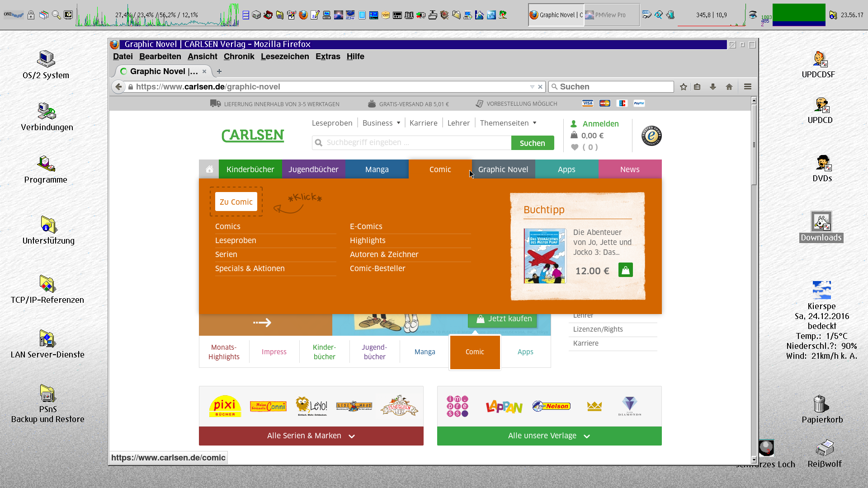Open Specials & Aktionen link
The width and height of the screenshot is (868, 488).
point(250,268)
